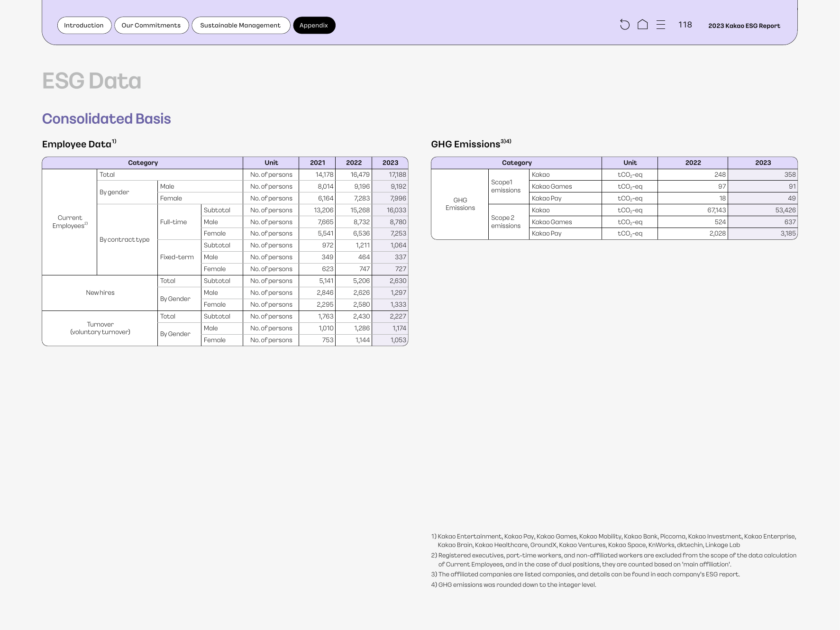Open the table of contents menu icon
This screenshot has width=840, height=630.
pos(661,25)
